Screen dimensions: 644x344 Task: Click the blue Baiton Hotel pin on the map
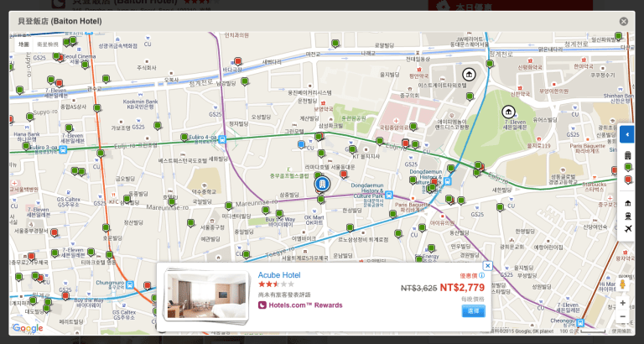point(322,185)
